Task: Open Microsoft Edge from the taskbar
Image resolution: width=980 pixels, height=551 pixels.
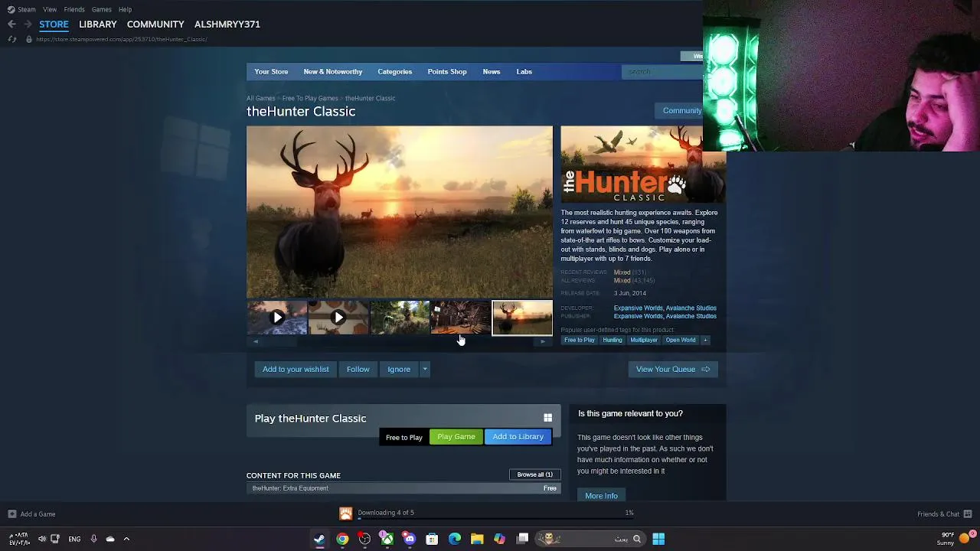Action: (x=455, y=540)
